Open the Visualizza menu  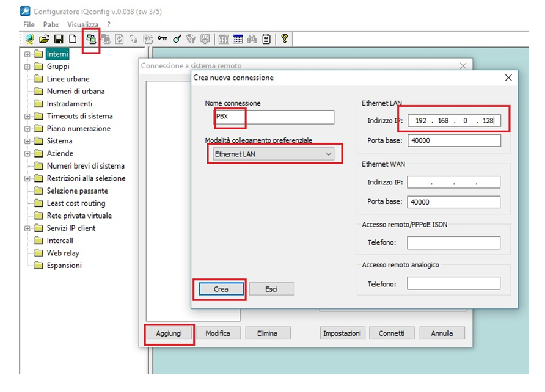coord(82,24)
